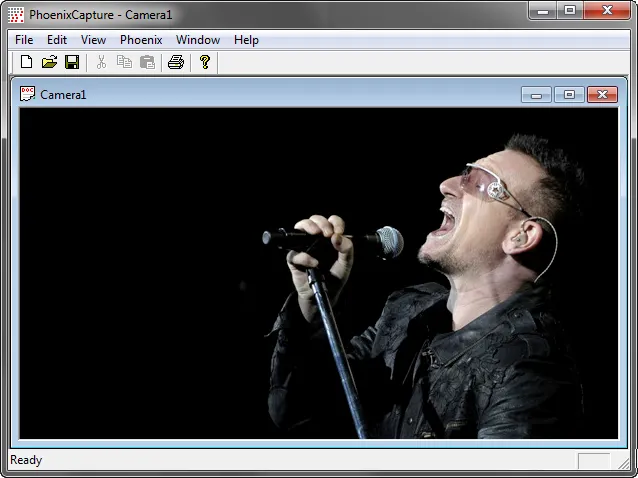Open the Phoenix menu
This screenshot has width=638, height=478.
(141, 40)
